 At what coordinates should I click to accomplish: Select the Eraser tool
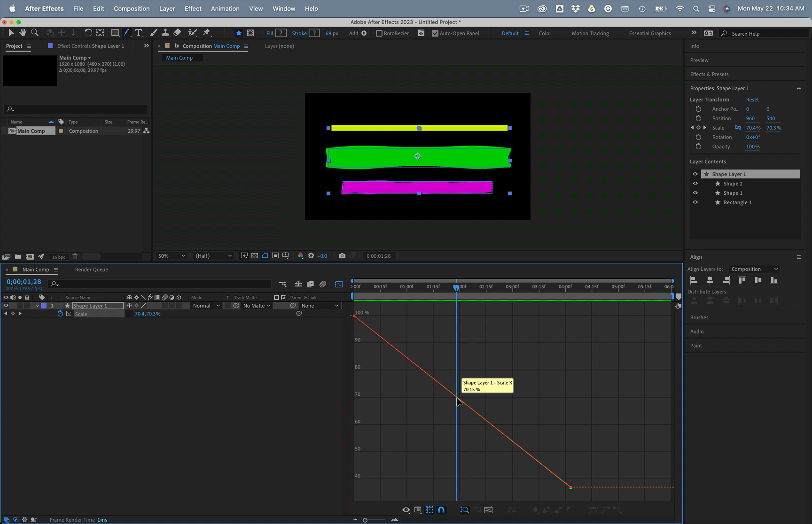177,32
